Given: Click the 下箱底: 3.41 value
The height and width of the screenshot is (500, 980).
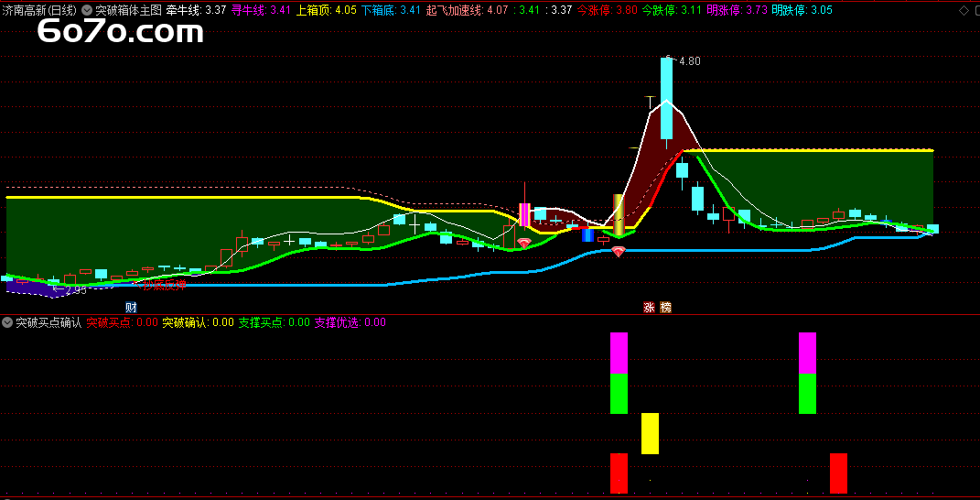Looking at the screenshot, I should 392,10.
